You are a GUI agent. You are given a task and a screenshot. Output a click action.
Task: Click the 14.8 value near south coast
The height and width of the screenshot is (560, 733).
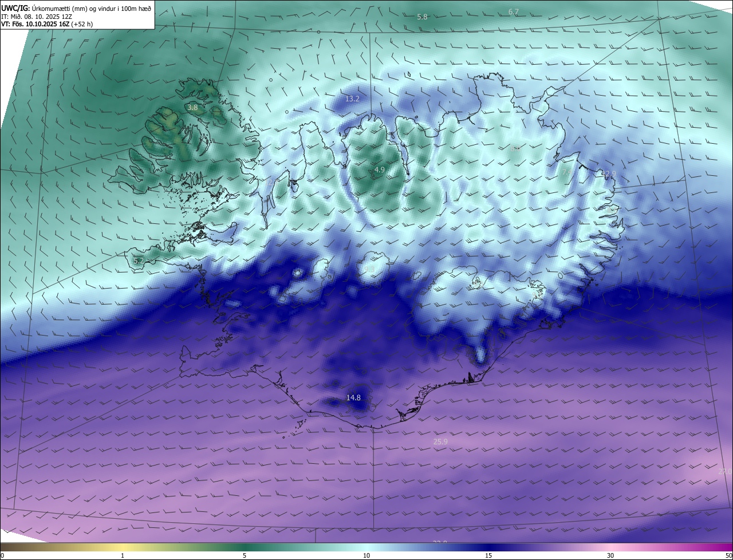click(x=353, y=397)
